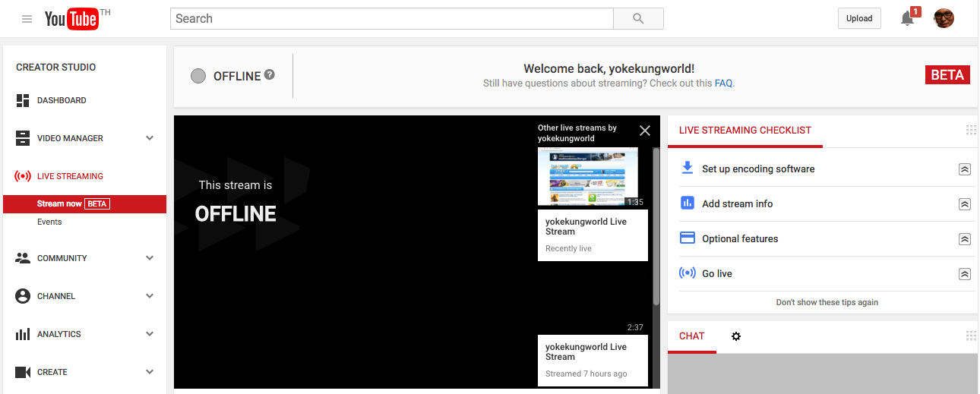Collapse the Set up encoding software item
The image size is (980, 394).
coord(965,169)
